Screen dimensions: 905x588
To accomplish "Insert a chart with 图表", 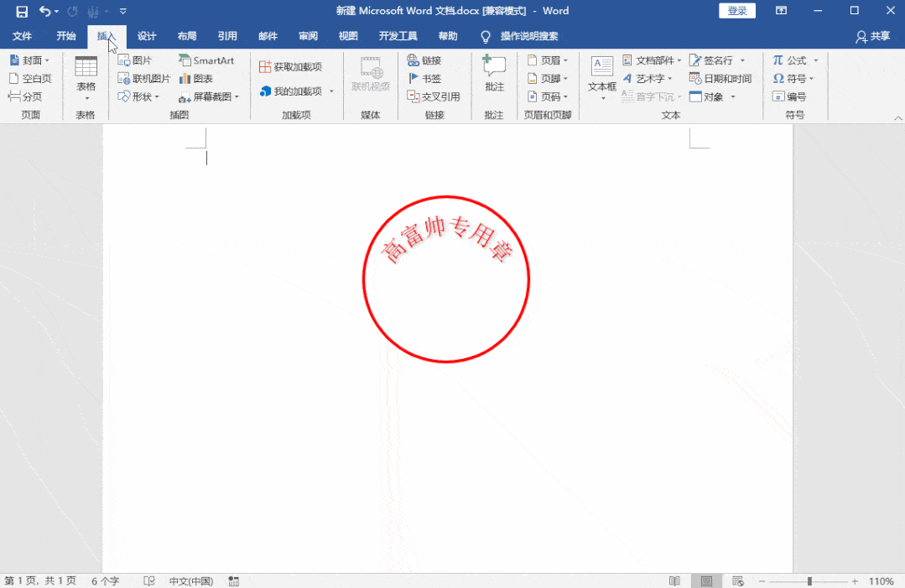I will (195, 79).
